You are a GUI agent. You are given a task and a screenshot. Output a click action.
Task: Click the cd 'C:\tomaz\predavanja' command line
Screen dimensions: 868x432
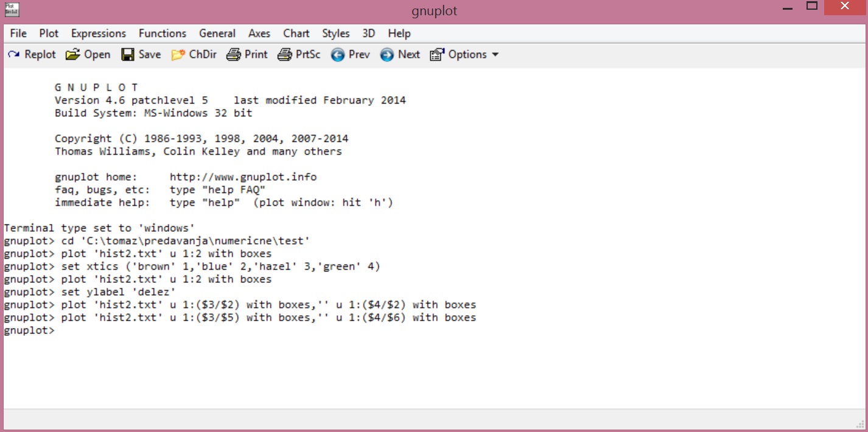coord(157,241)
